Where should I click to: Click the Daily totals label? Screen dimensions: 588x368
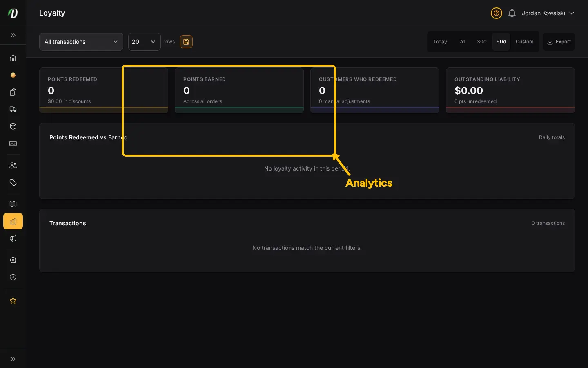click(552, 137)
